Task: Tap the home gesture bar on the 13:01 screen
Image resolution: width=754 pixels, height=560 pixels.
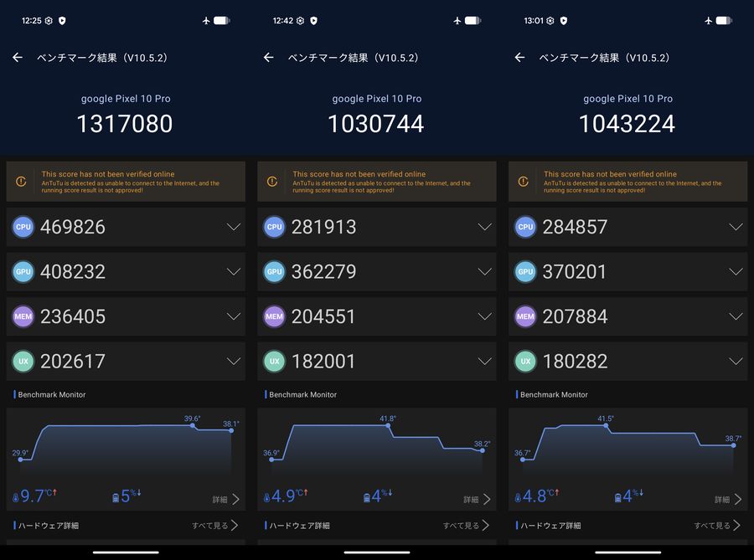Action: tap(628, 552)
